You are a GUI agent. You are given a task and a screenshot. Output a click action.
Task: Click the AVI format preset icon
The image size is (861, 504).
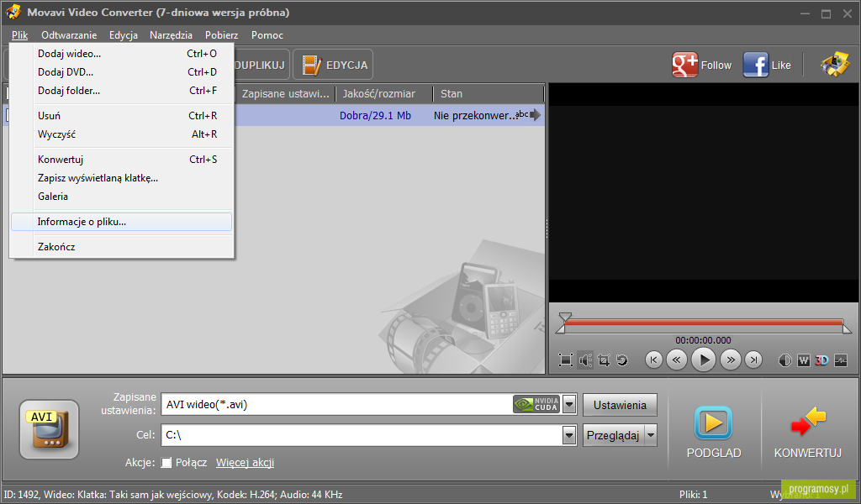[50, 429]
